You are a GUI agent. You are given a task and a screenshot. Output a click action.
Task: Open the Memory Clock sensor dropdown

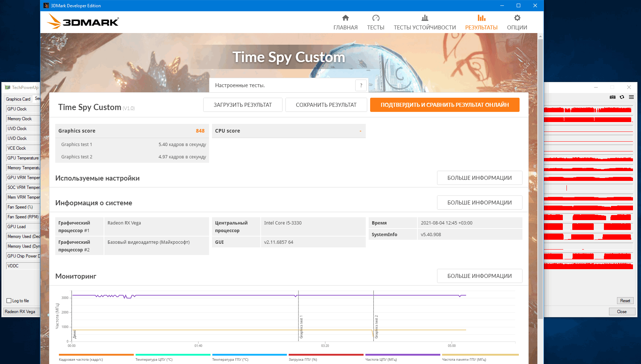23,118
